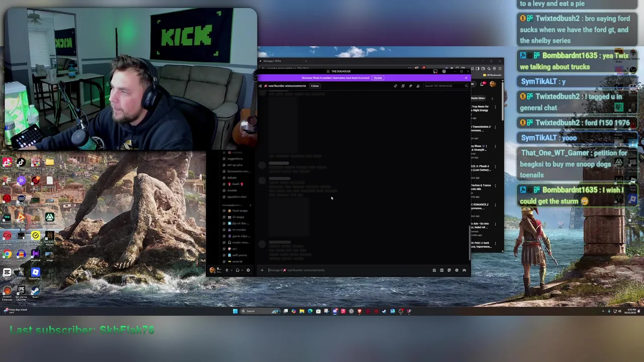644x362 pixels.
Task: Deafen Discord with the headphones icon
Action: pos(237,270)
